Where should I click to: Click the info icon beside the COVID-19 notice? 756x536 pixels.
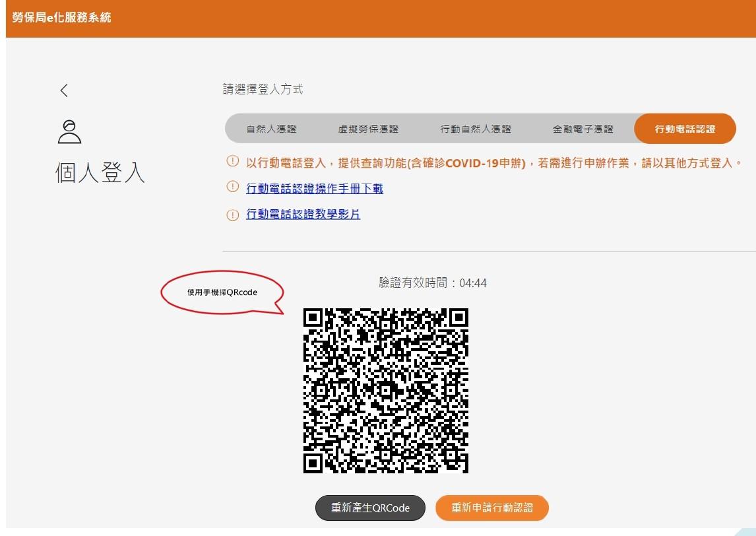point(232,161)
